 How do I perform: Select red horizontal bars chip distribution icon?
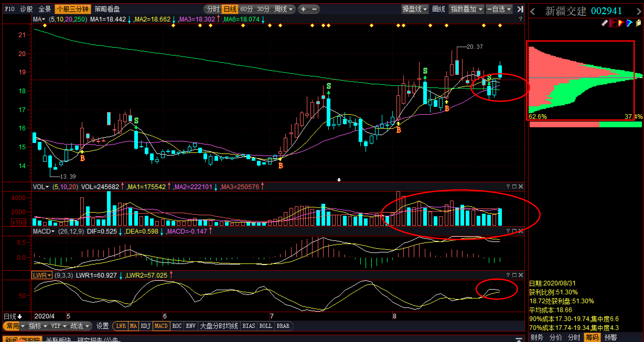(x=613, y=23)
